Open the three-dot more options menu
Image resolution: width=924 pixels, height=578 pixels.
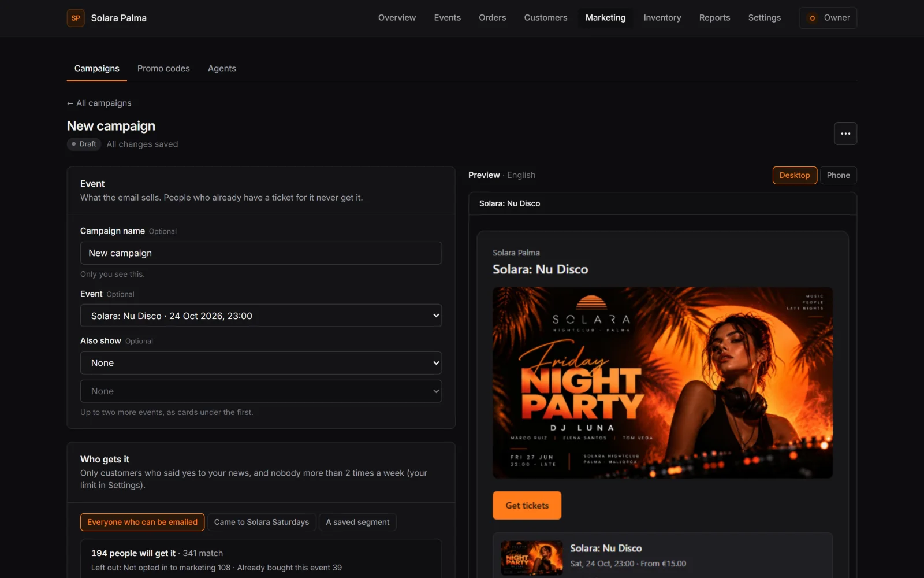point(845,134)
